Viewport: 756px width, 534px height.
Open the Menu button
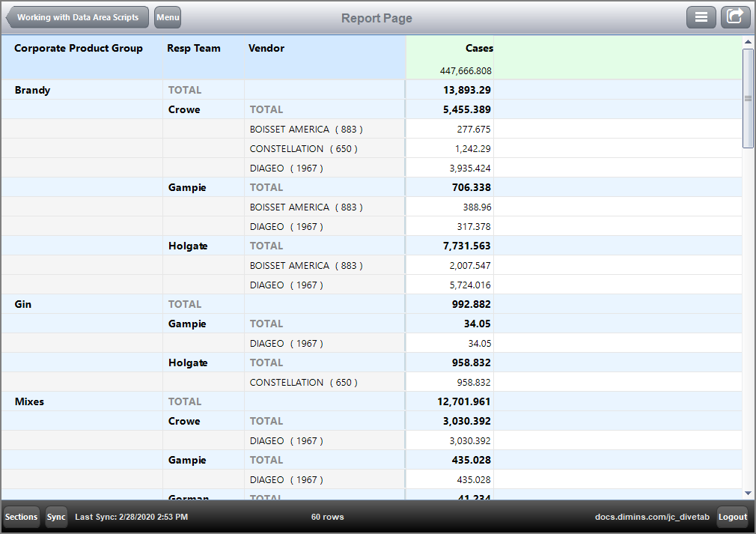[167, 16]
